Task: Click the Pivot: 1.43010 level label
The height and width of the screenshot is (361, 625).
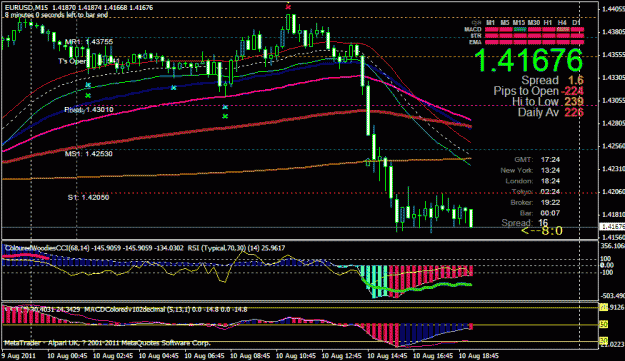Action: [x=88, y=109]
